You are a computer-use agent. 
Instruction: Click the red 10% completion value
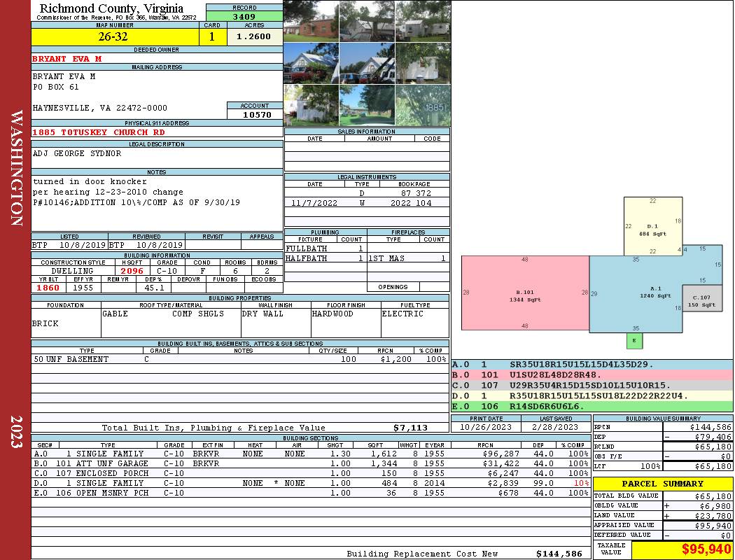pyautogui.click(x=581, y=483)
